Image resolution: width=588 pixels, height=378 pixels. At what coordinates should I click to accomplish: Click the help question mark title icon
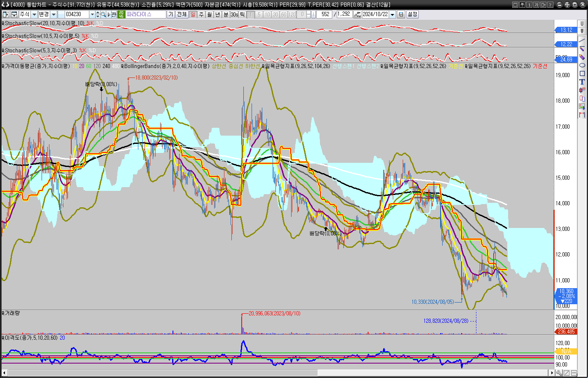pos(550,5)
